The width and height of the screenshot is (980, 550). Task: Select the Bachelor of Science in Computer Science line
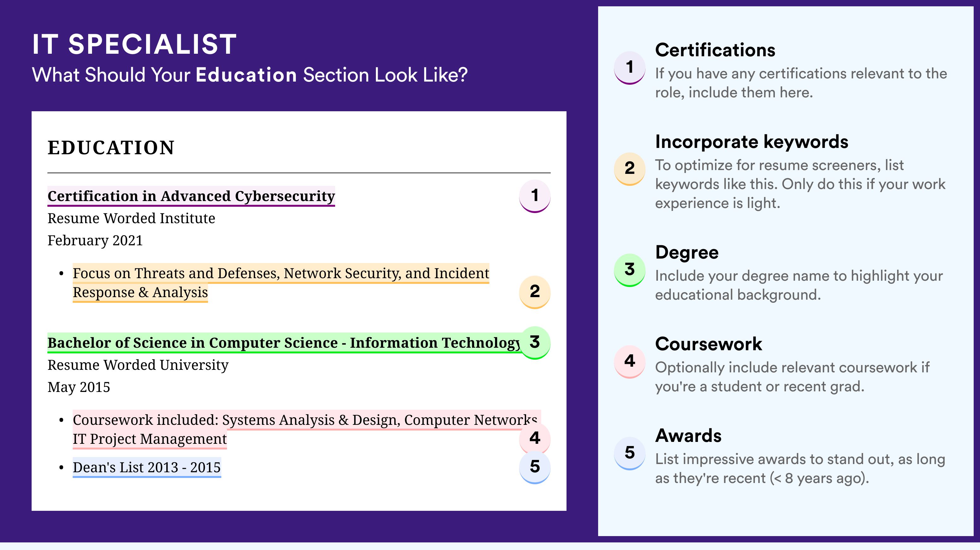click(x=284, y=343)
